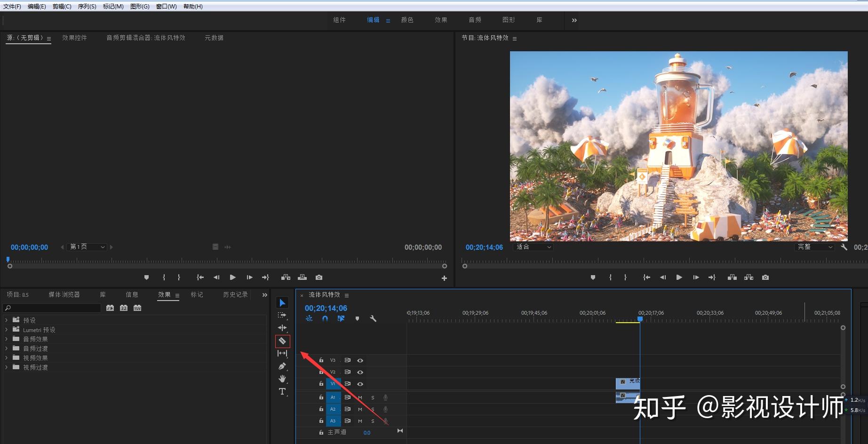Play program monitor sequence
Screen dimensions: 868x444
click(679, 277)
